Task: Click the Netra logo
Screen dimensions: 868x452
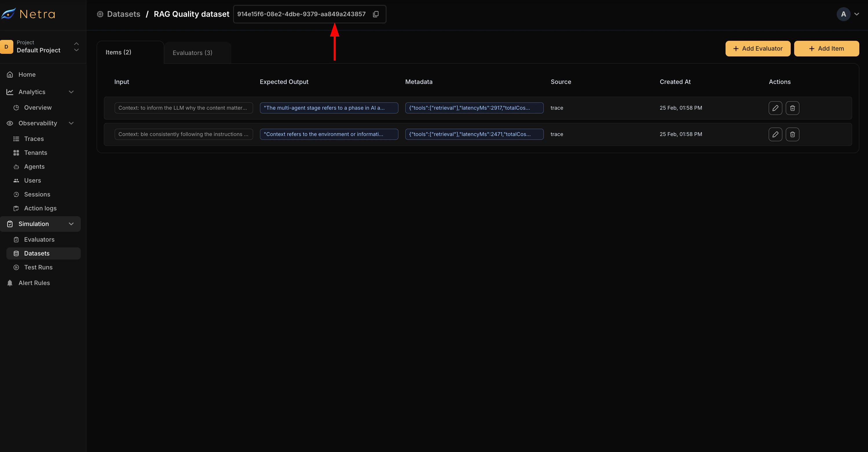Action: point(28,14)
